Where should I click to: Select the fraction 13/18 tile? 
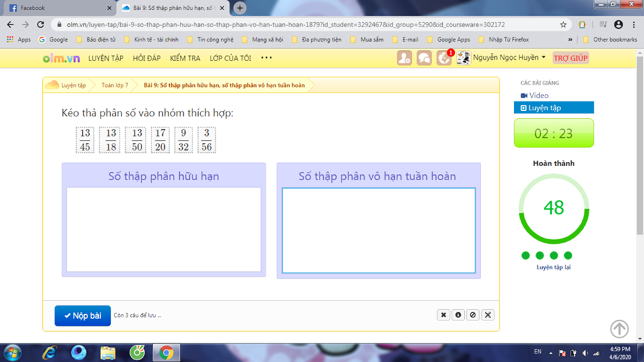point(110,140)
